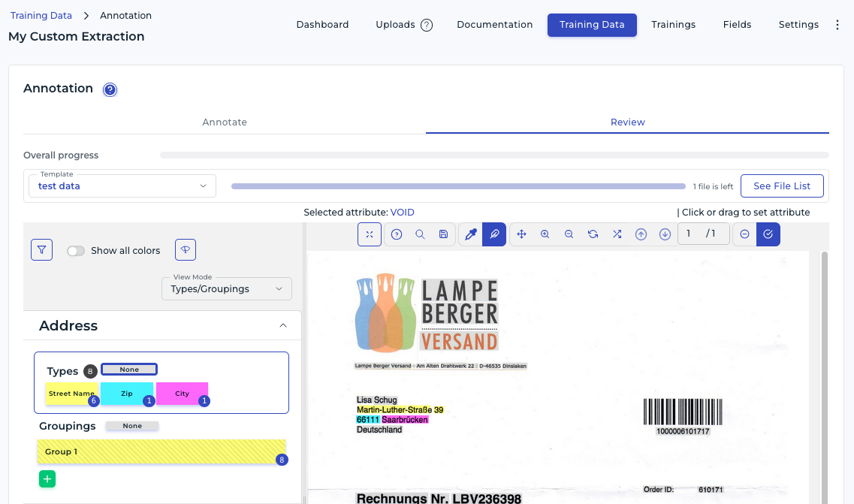The height and width of the screenshot is (504, 854).
Task: Open the Training Data menu item
Action: point(592,25)
